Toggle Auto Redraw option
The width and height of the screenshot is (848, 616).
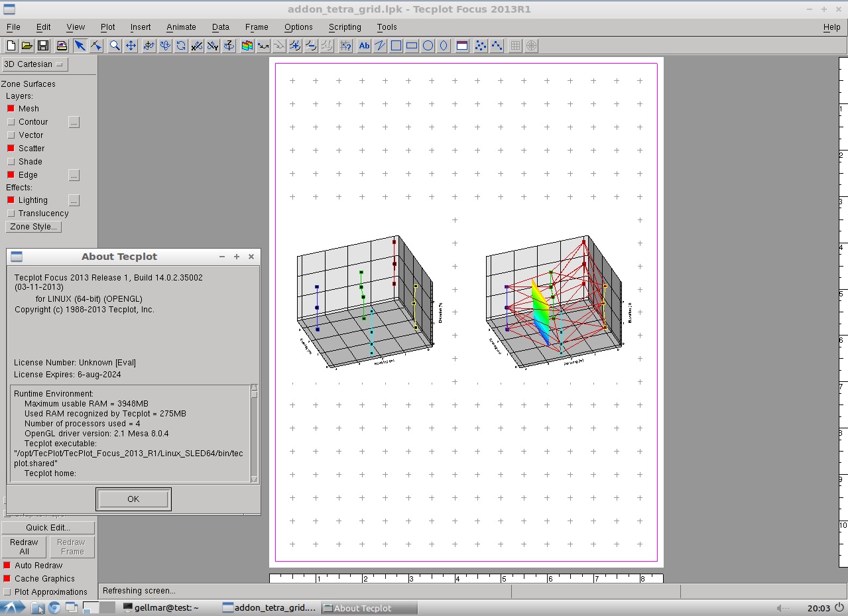coord(7,566)
